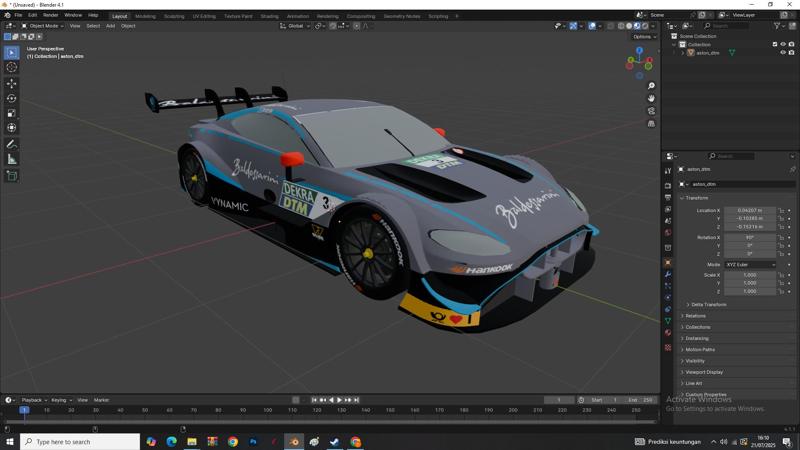Jump to the timeline end frame button
Screen dimensions: 800x450
(356, 400)
